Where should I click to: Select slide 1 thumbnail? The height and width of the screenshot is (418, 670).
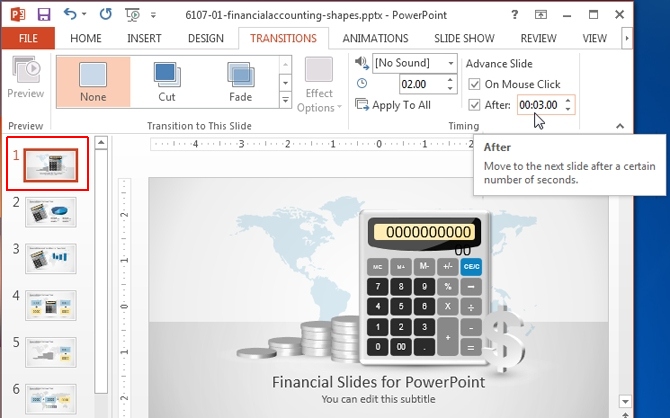(x=50, y=165)
